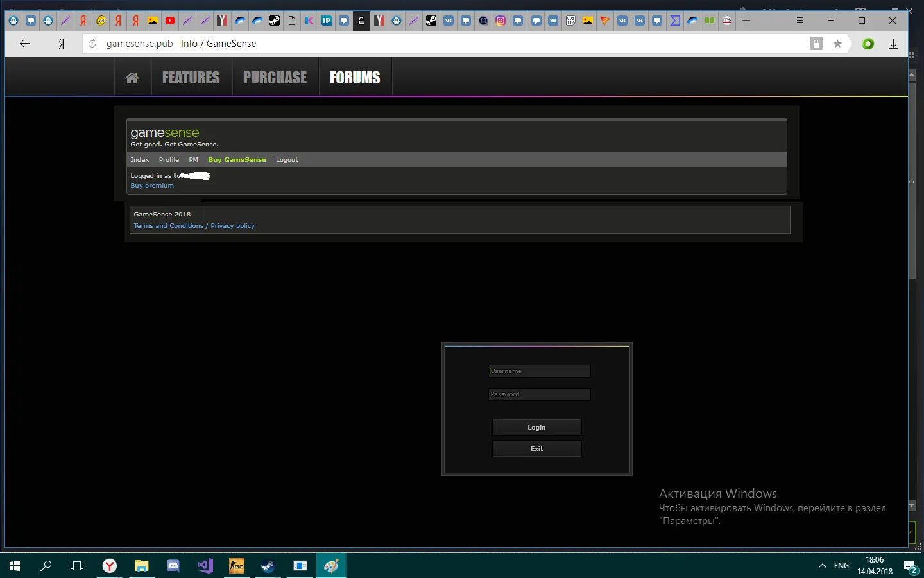Screen dimensions: 924x578
Task: Click the page scrollbar up arrow
Action: click(912, 75)
